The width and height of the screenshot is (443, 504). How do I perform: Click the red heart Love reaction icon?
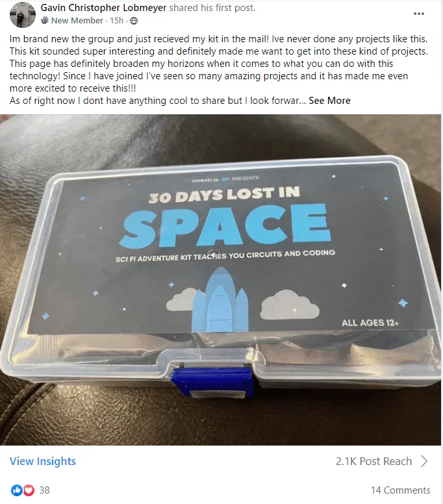(29, 490)
